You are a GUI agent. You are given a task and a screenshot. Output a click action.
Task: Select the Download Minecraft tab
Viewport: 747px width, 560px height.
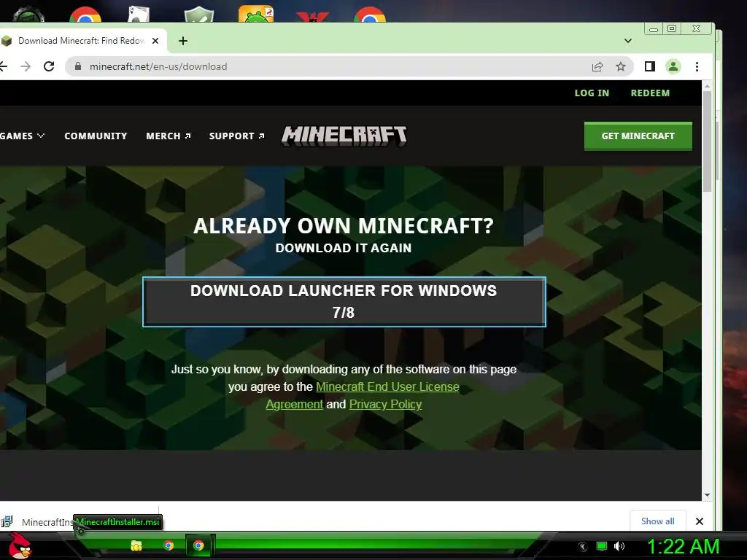coord(80,41)
